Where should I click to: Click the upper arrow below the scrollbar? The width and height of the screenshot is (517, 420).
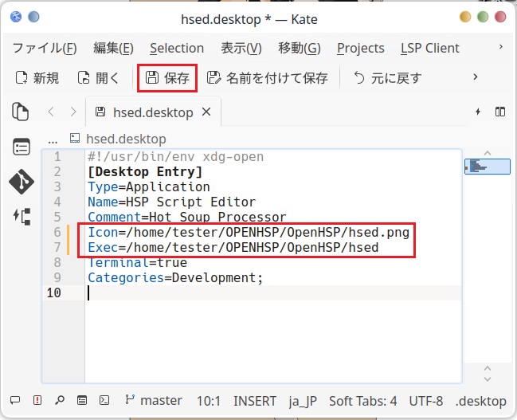(x=488, y=368)
